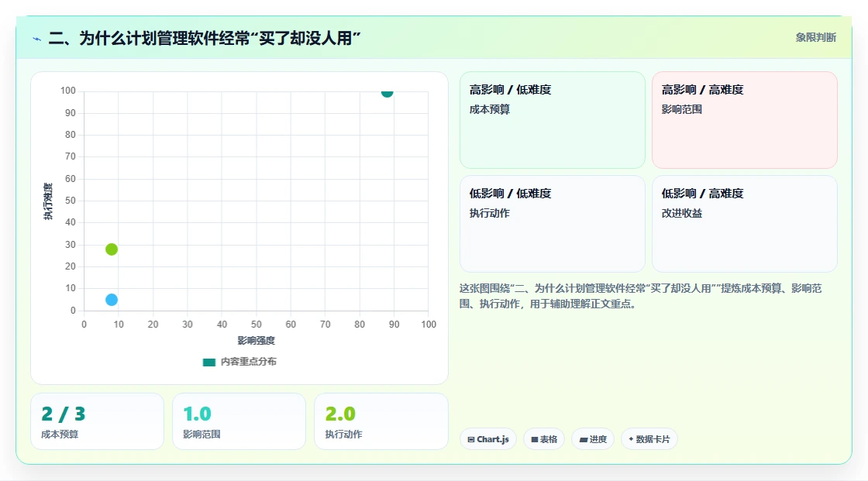The width and height of the screenshot is (868, 481).
Task: Click the 数据卡片 tag chip
Action: 649,439
